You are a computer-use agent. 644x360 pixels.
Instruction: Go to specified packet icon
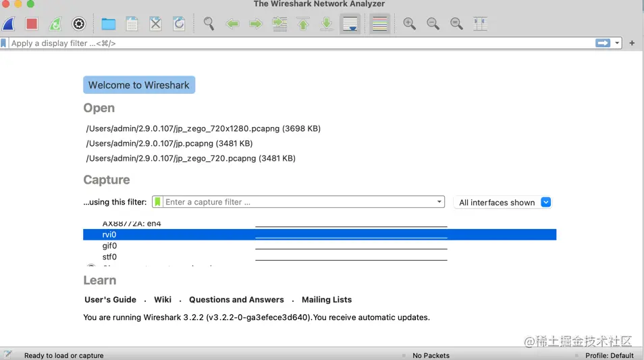click(279, 24)
